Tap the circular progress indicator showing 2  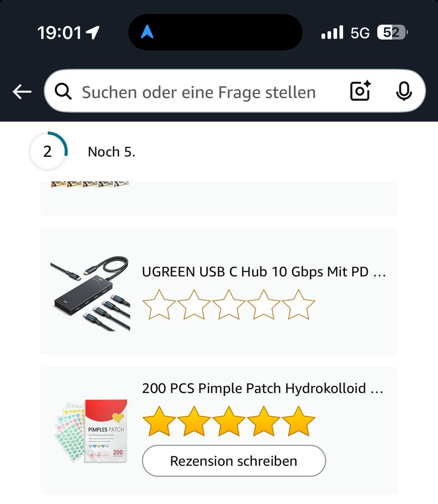(x=48, y=151)
